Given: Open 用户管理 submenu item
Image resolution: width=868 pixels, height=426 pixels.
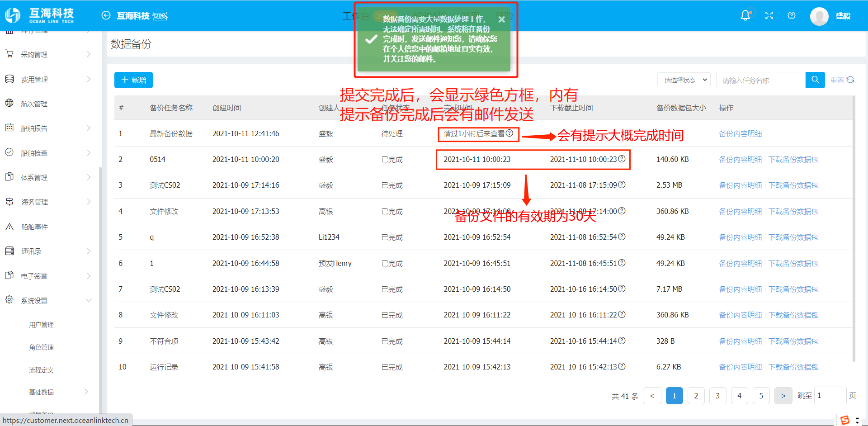Looking at the screenshot, I should [41, 325].
